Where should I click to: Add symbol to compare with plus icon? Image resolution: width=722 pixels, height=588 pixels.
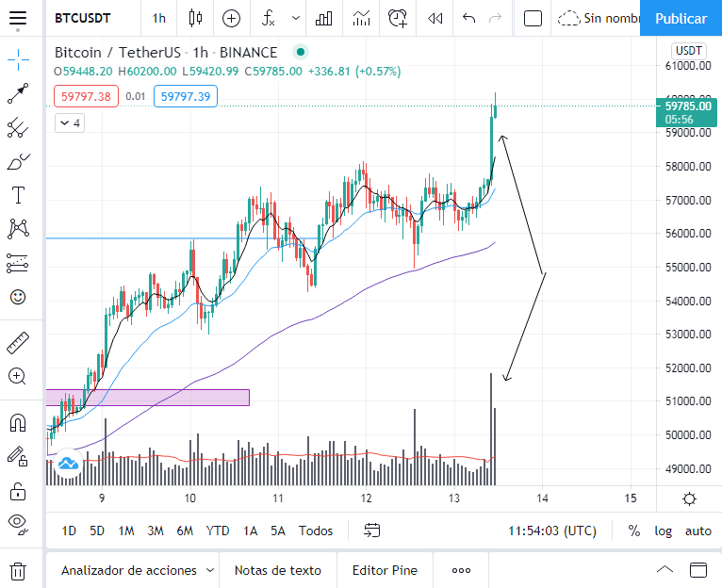pyautogui.click(x=231, y=19)
